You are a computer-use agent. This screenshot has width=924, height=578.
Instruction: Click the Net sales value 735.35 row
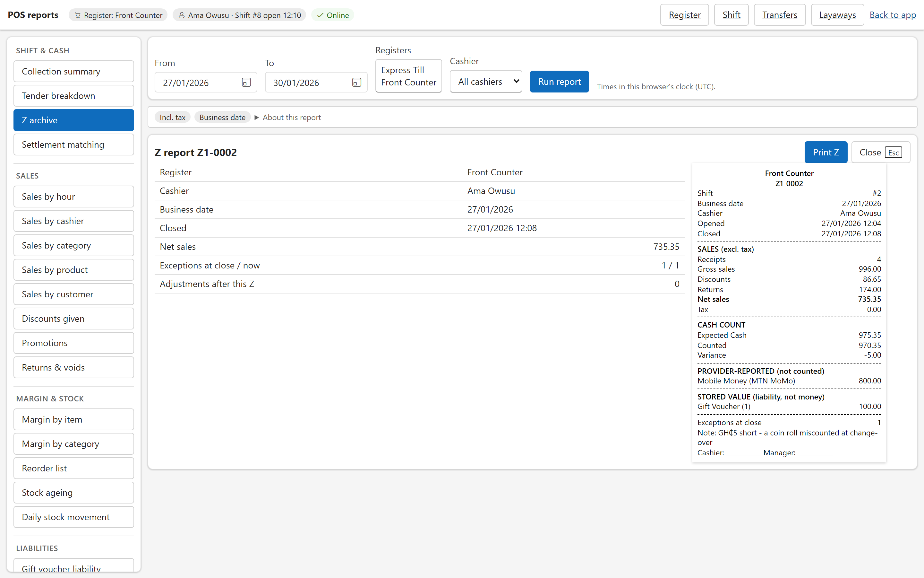click(419, 247)
